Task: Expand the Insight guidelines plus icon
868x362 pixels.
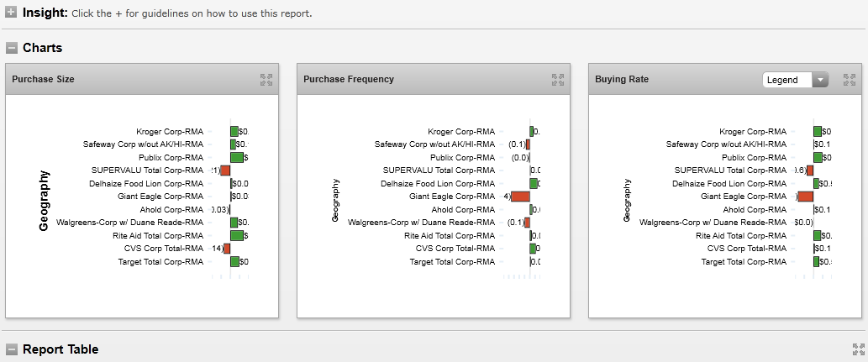Action: coord(11,13)
